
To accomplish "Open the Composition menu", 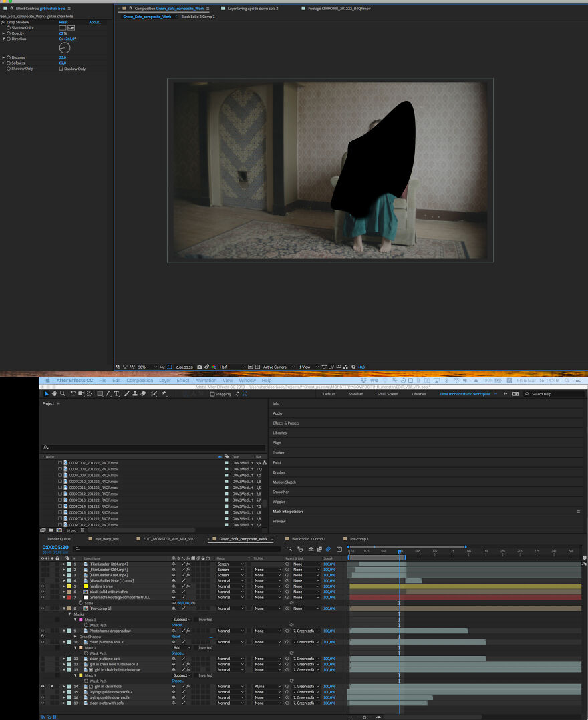I will click(140, 381).
